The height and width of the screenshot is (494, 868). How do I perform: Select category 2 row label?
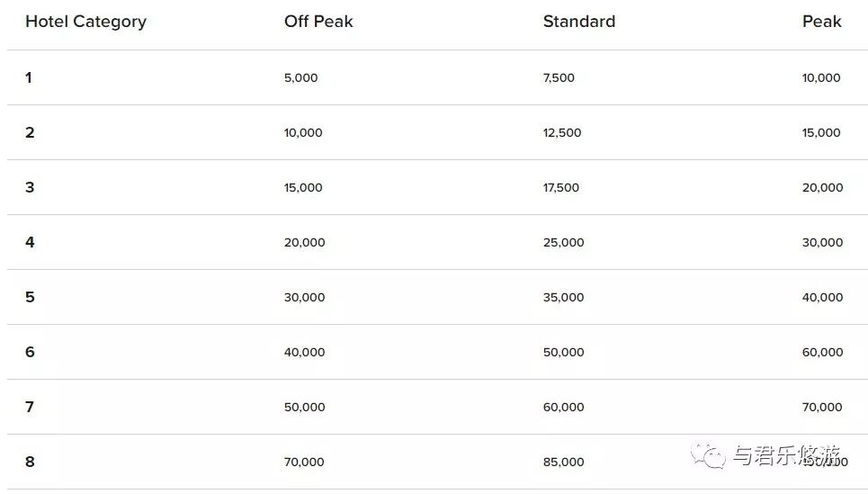point(30,132)
